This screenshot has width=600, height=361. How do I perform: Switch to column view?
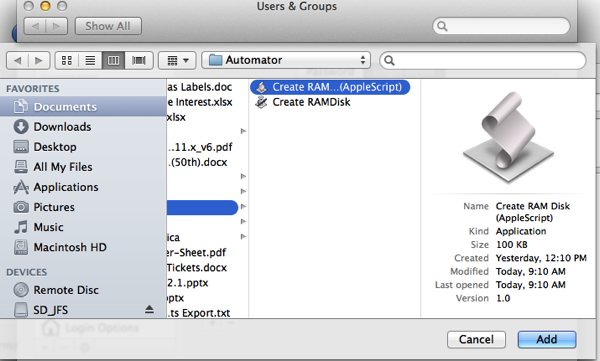pyautogui.click(x=113, y=60)
